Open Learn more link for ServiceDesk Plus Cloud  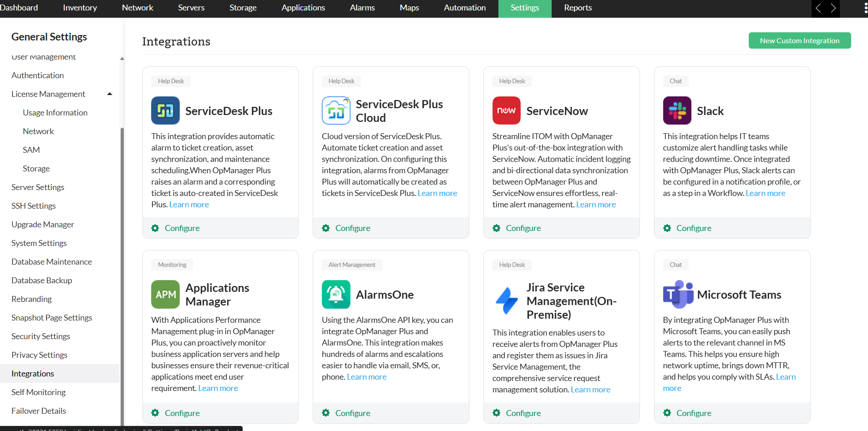(437, 193)
